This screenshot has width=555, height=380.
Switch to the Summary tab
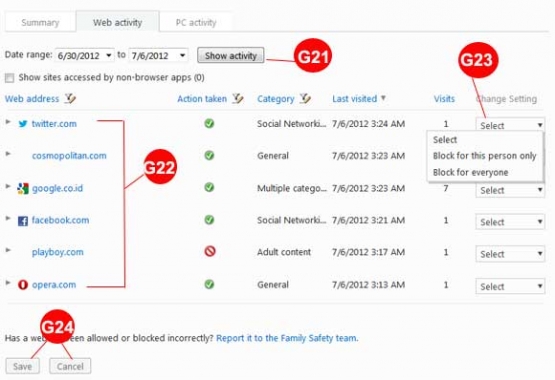40,23
